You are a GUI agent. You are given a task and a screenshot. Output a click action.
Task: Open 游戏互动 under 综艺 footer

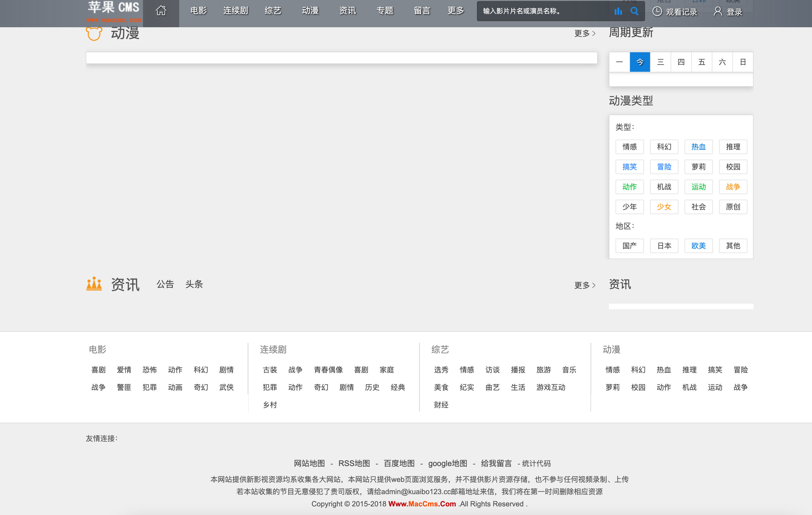pos(551,387)
